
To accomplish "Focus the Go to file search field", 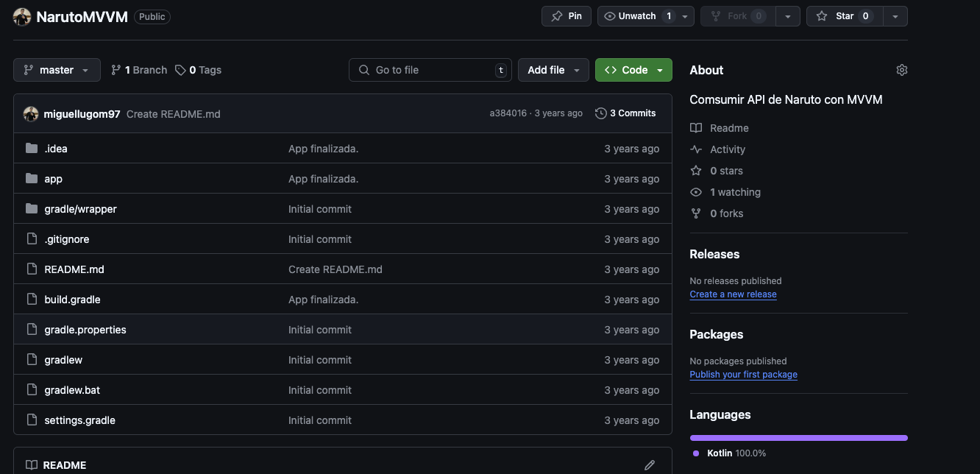I will (x=430, y=70).
